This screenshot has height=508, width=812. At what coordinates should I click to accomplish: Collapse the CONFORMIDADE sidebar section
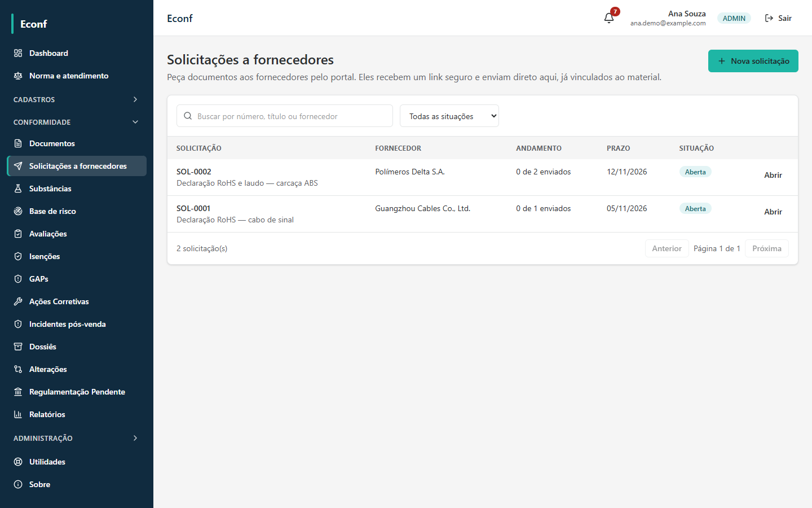click(77, 122)
